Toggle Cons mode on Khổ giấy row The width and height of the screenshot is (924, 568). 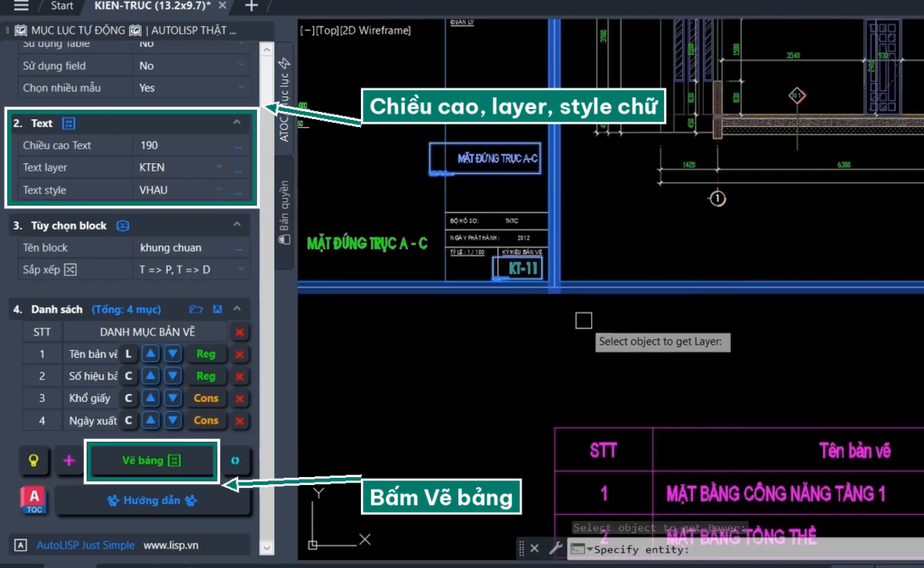coord(206,399)
